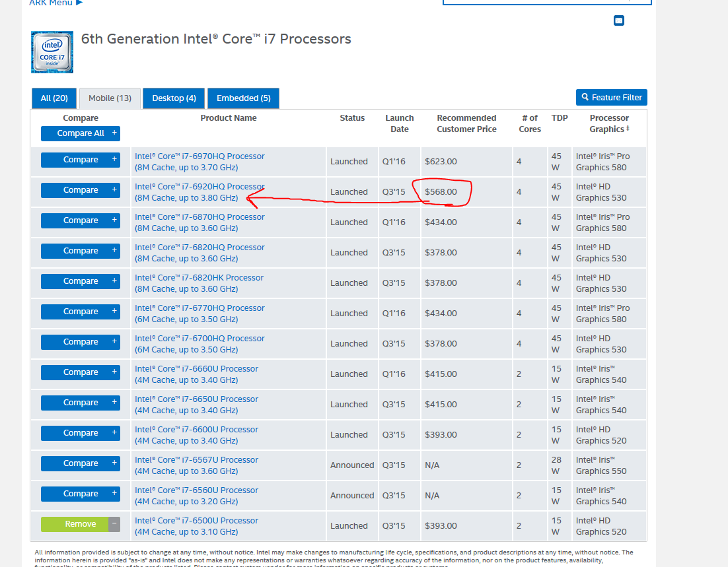This screenshot has width=728, height=567.
Task: Open the Intel Core i7-6660U Processor link
Action: [196, 374]
